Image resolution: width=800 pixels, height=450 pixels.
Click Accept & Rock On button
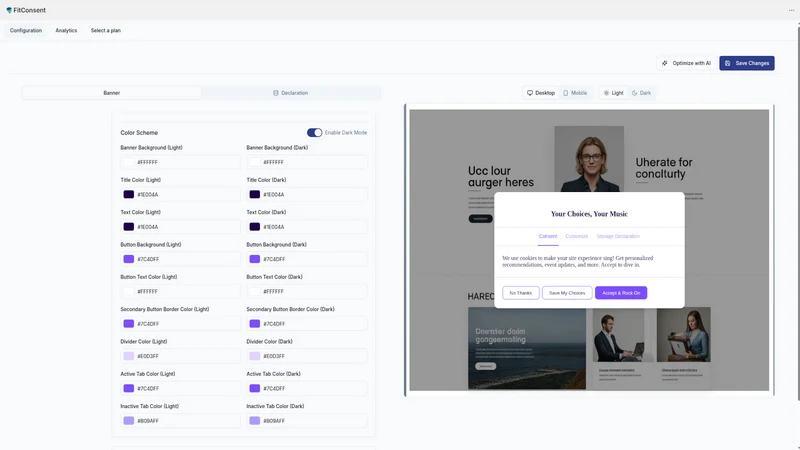[x=621, y=293]
